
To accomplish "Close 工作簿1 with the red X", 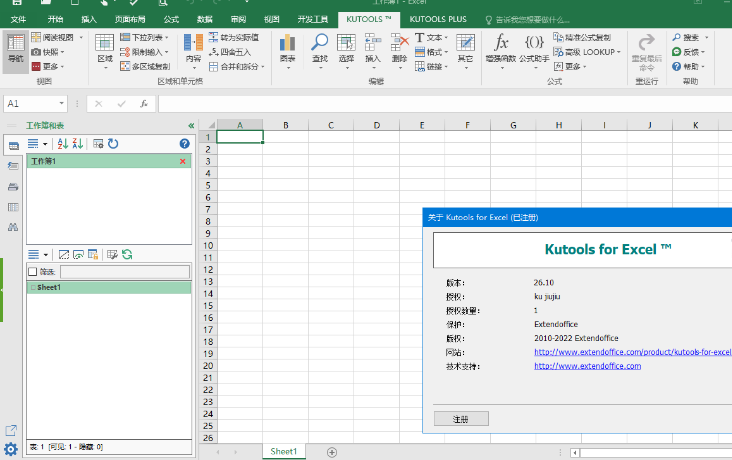I will [183, 162].
